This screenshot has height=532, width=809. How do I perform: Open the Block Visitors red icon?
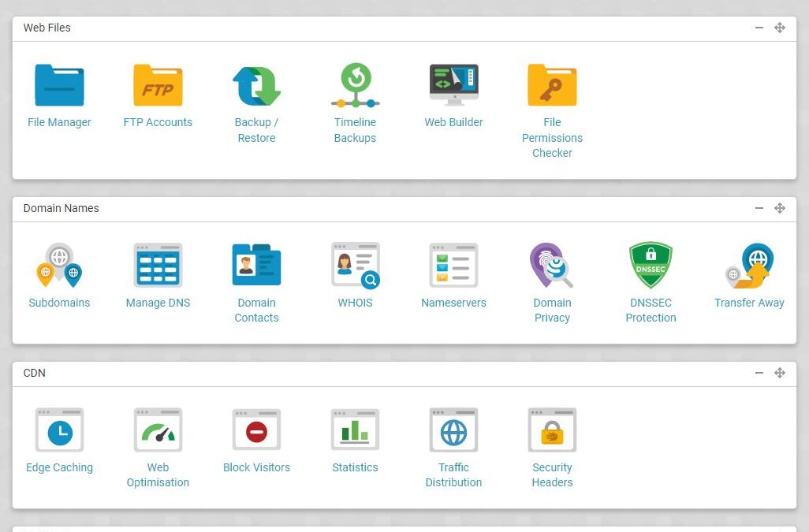click(x=256, y=430)
